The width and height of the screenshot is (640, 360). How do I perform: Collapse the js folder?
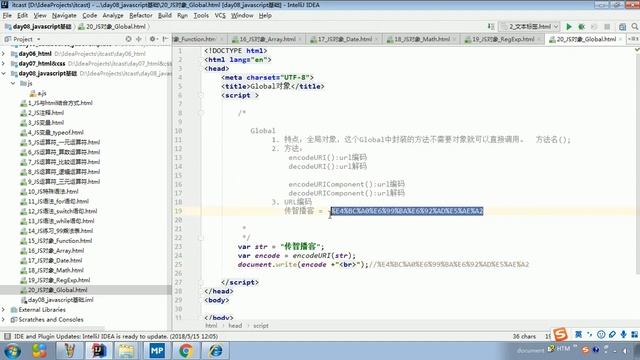coord(13,83)
